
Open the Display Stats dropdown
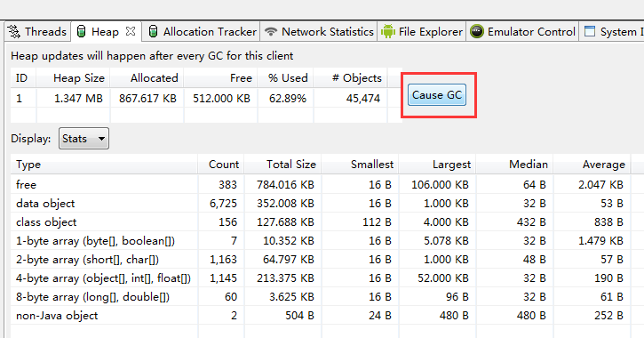(x=83, y=139)
